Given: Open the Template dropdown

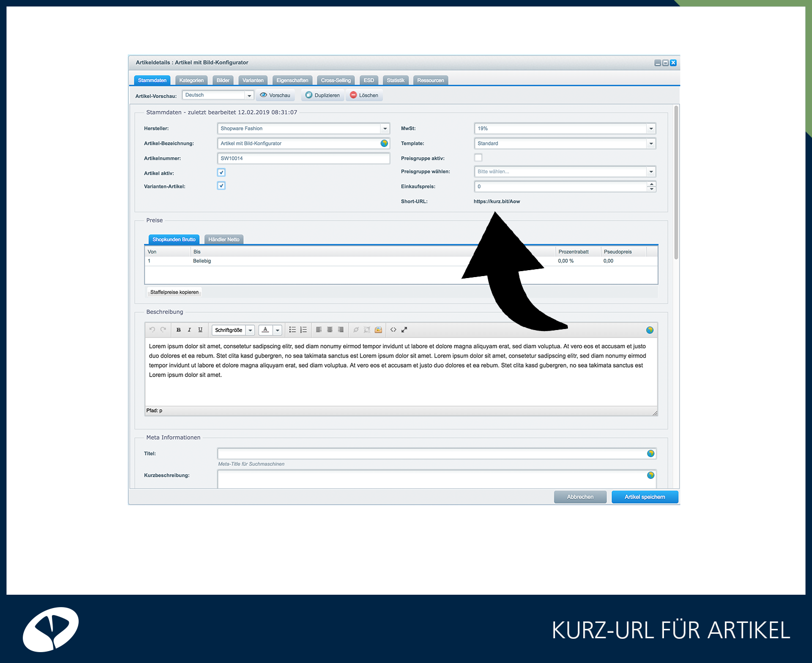Looking at the screenshot, I should (651, 143).
